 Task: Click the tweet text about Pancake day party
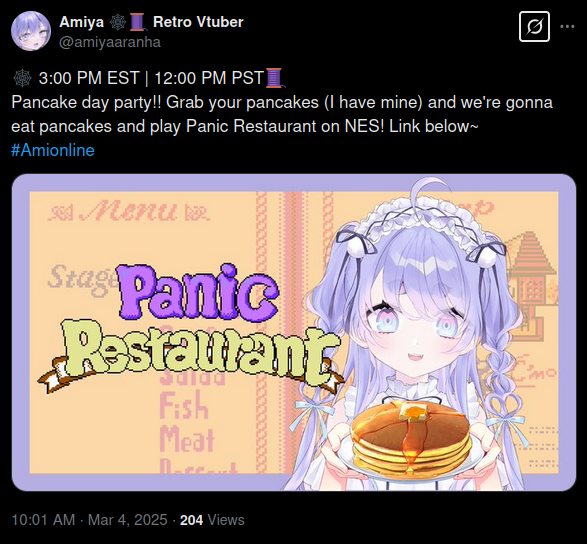coord(282,114)
